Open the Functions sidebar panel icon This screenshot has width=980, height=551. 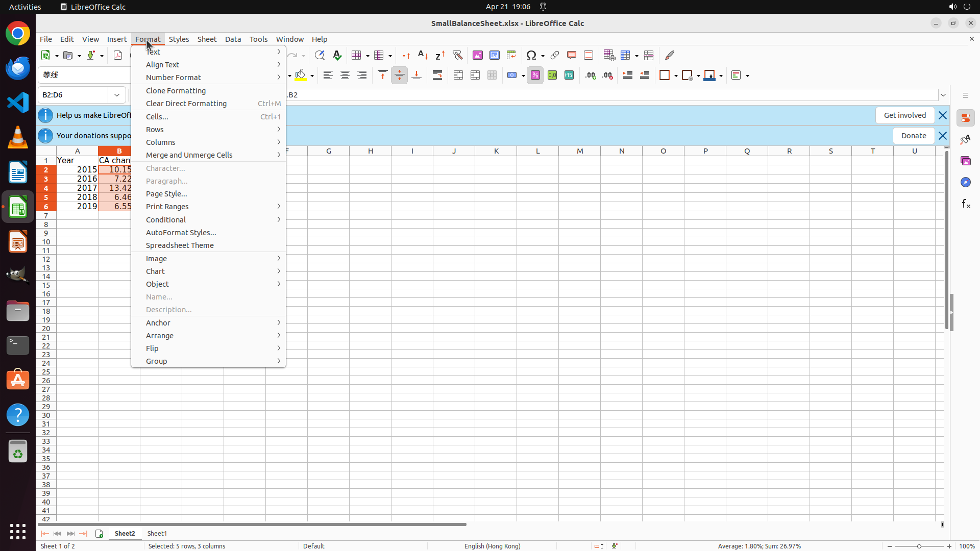coord(966,204)
